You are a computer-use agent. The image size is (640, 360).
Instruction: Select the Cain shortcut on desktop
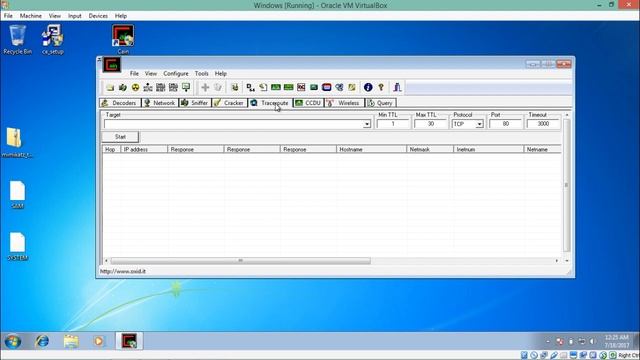click(123, 40)
